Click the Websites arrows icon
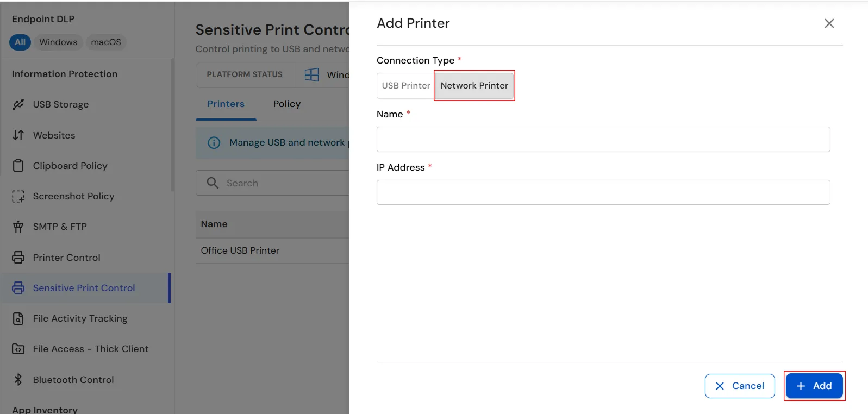868x414 pixels. tap(18, 135)
